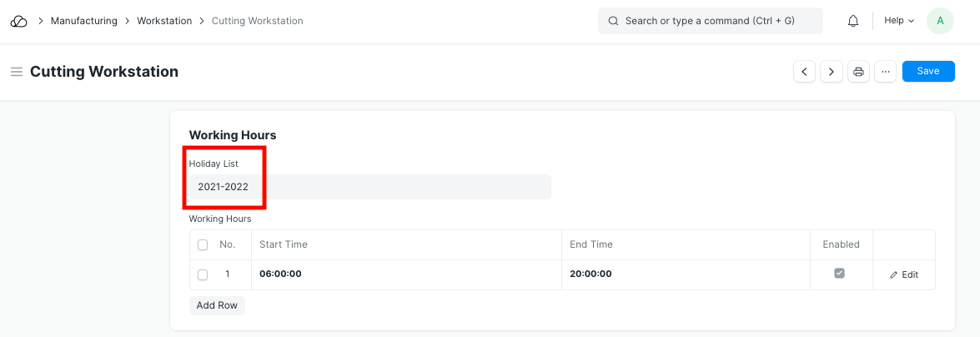Click the Start Time 06:00:00 cell
980x337 pixels.
pos(405,274)
